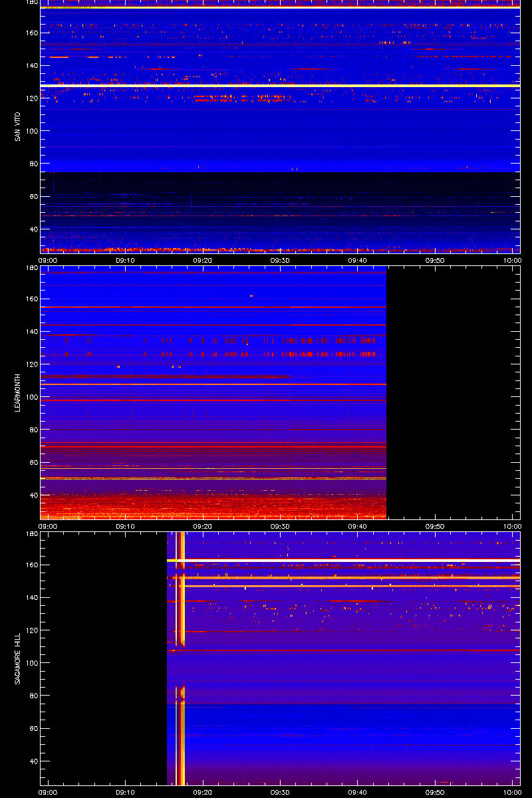Select the 120 frequency tick on Learmonth axis

tap(32, 364)
